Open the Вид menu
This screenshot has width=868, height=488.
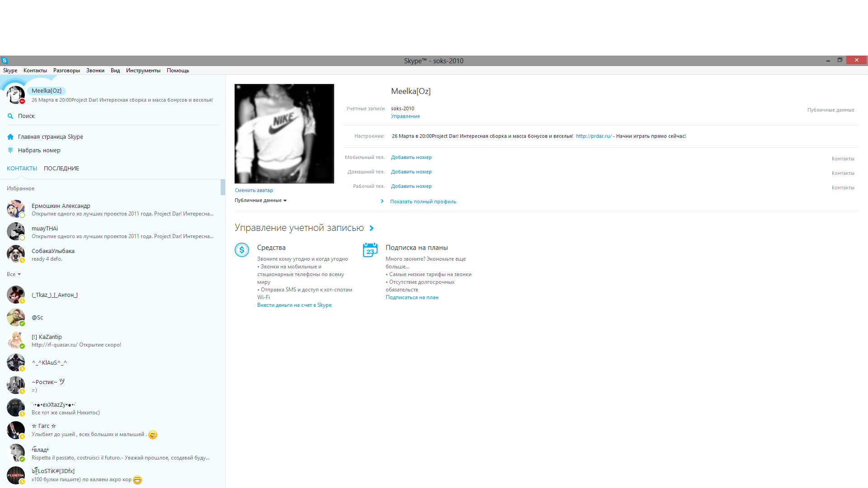(115, 70)
